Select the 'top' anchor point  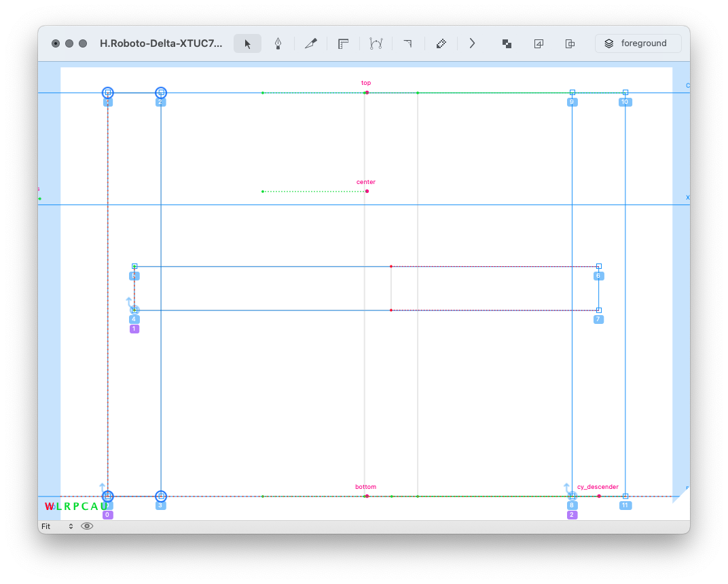[x=367, y=92]
